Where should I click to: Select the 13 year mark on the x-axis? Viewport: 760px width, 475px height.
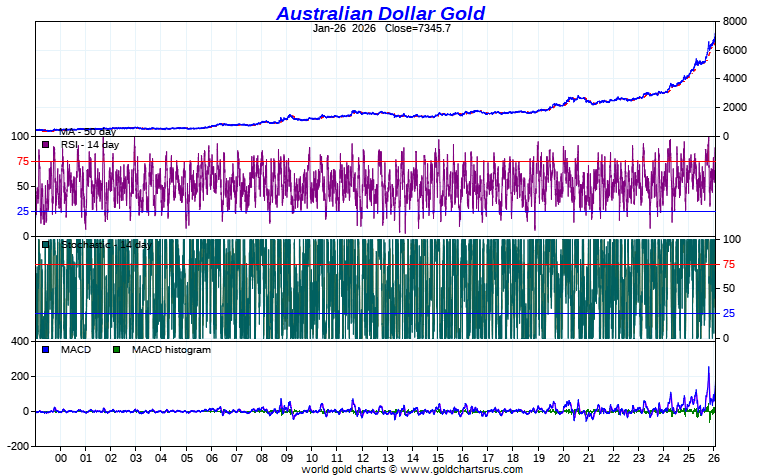[387, 458]
